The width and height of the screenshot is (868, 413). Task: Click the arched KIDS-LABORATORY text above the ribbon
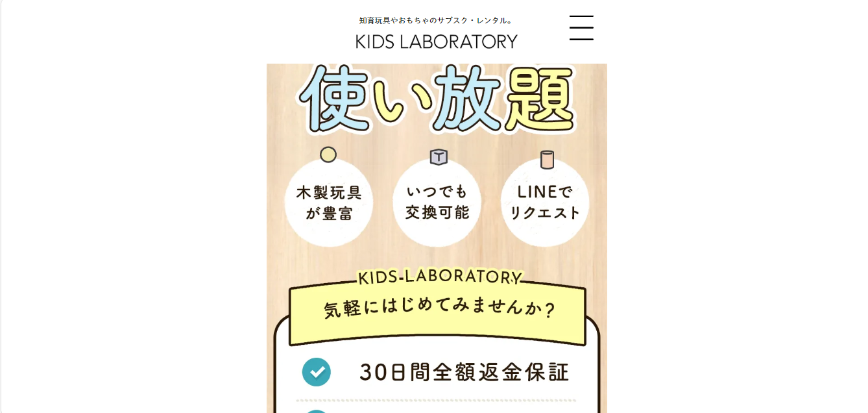[x=439, y=277]
